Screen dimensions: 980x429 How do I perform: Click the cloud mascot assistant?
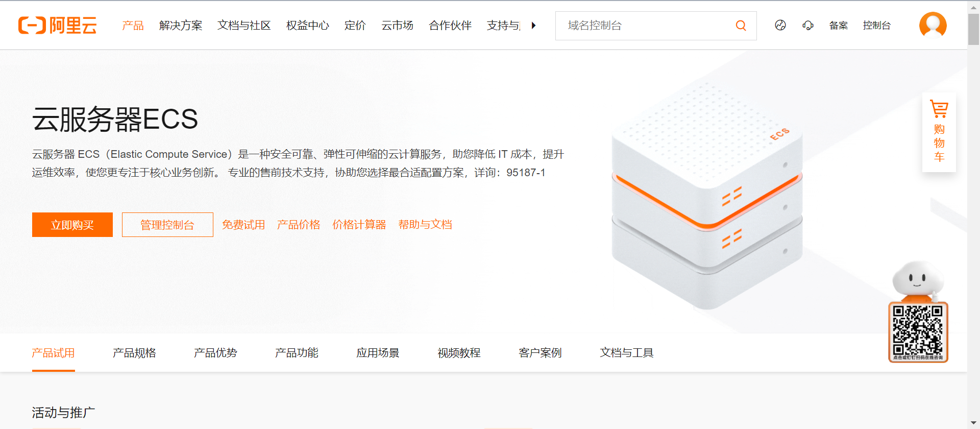pyautogui.click(x=917, y=281)
